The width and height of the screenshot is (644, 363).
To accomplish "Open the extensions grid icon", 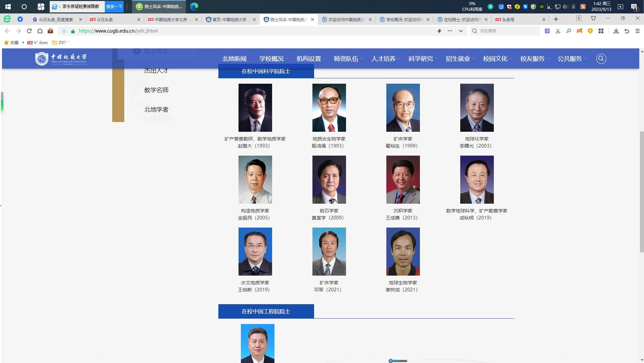I will pyautogui.click(x=601, y=31).
